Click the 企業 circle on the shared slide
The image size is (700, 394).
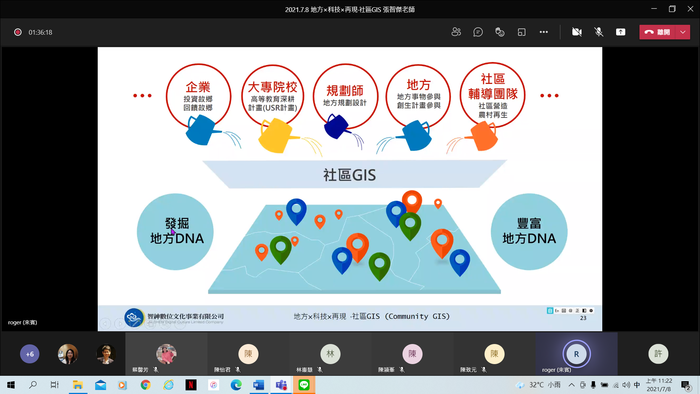pos(198,96)
